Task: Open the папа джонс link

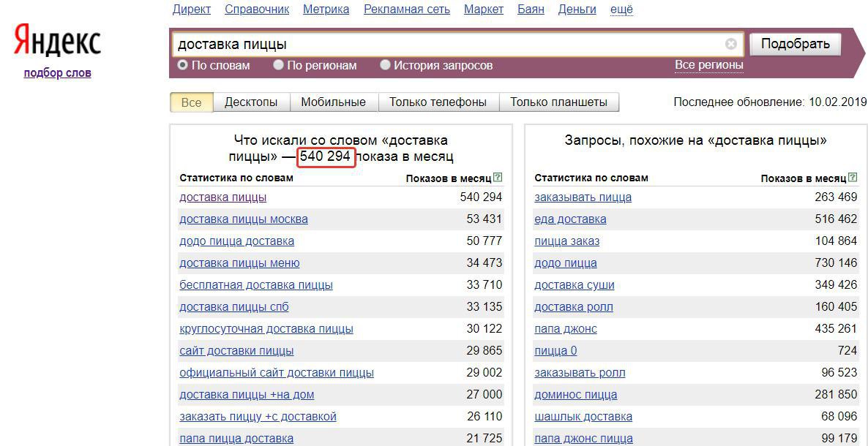Action: [566, 329]
